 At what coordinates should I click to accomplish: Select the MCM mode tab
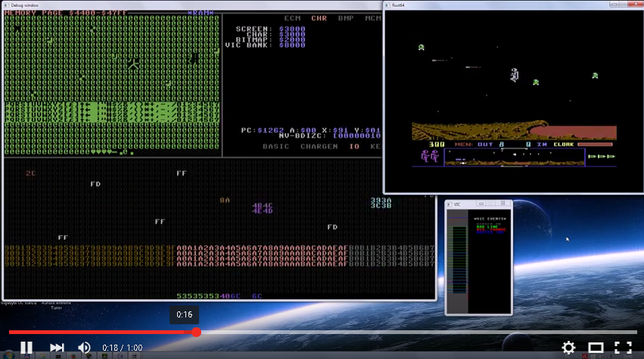pyautogui.click(x=373, y=18)
